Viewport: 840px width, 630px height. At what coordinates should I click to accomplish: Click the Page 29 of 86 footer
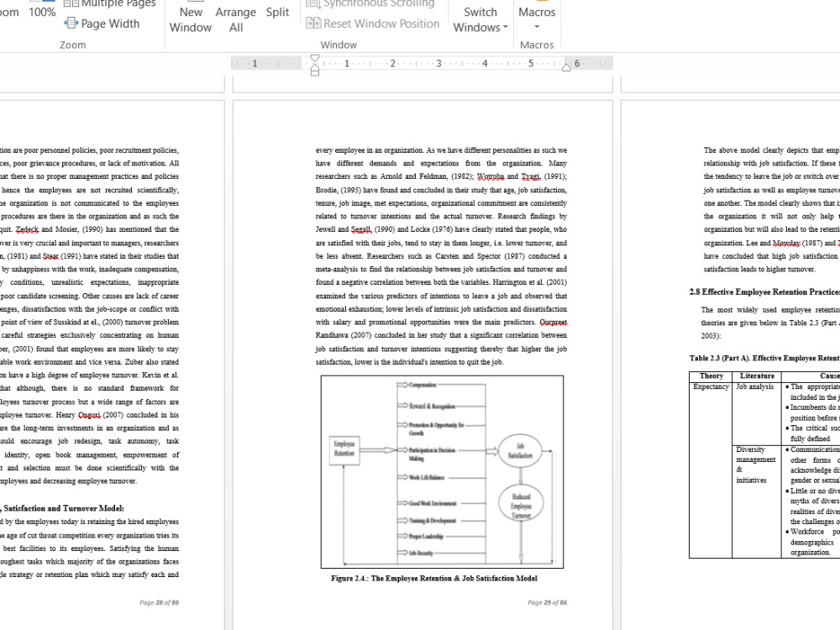click(x=547, y=602)
